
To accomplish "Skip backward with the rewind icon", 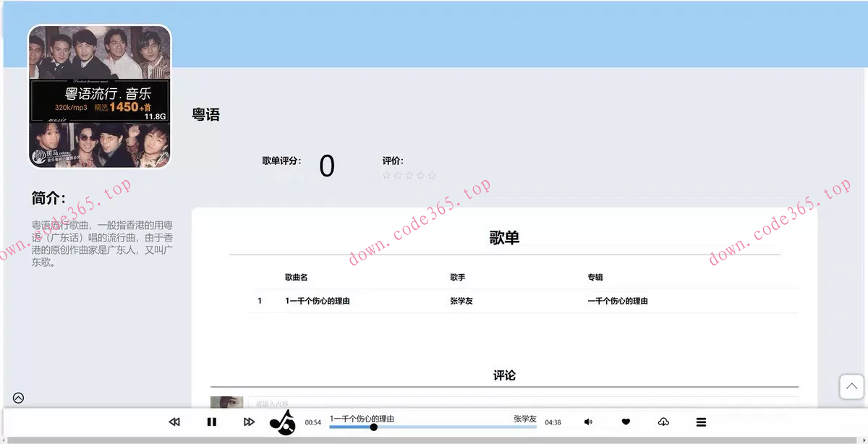I will point(174,422).
